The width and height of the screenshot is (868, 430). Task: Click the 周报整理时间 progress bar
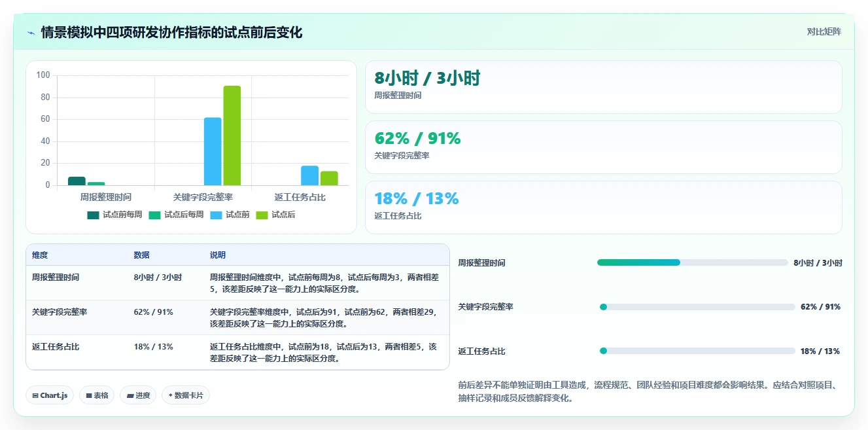(692, 262)
